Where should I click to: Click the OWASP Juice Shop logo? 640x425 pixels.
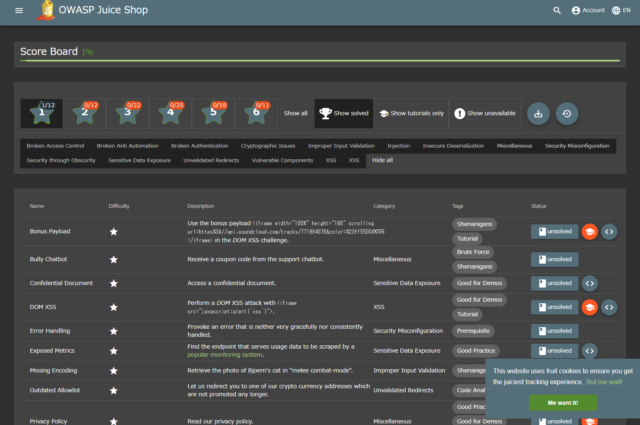pos(46,10)
